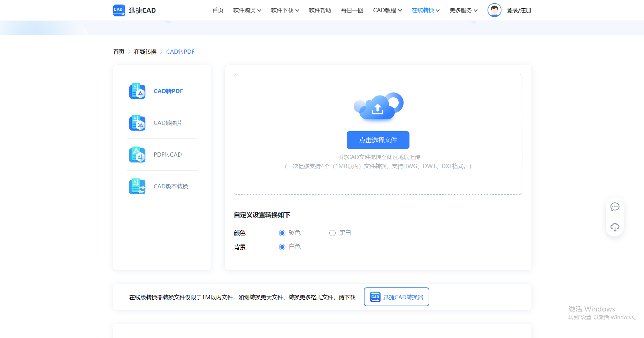Click the CAD转图片 sidebar icon
This screenshot has height=338, width=644.
coord(137,123)
